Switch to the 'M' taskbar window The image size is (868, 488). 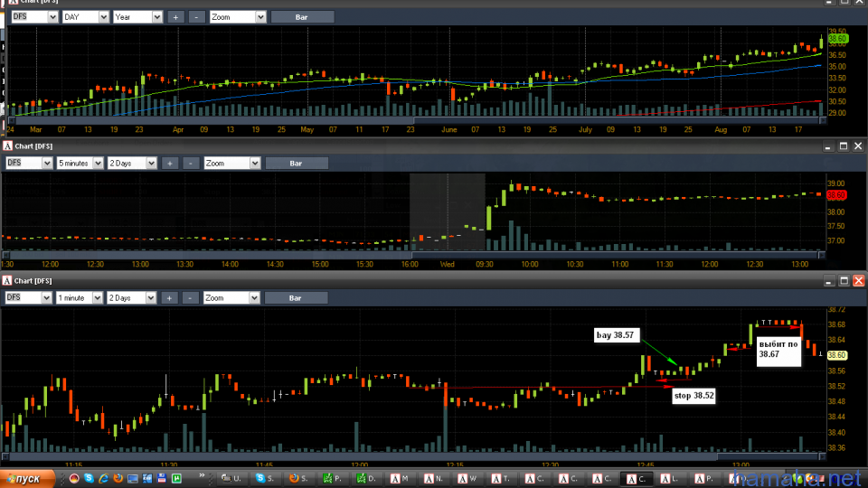pyautogui.click(x=401, y=479)
